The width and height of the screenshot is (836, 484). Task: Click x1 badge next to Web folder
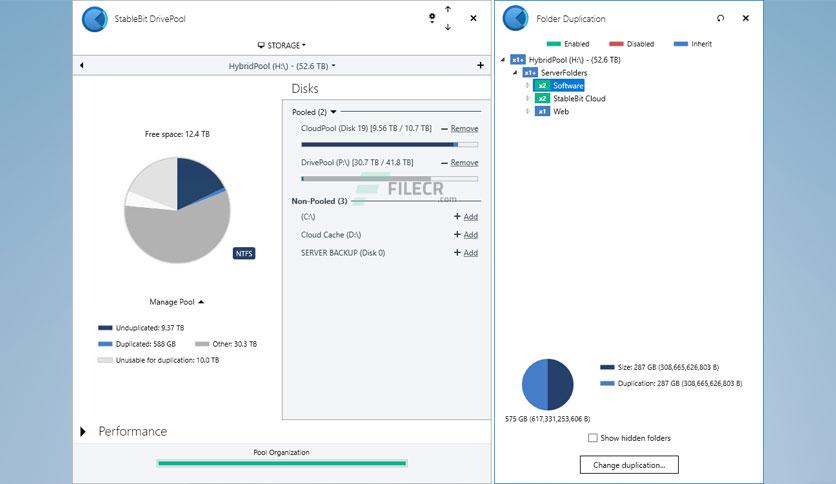click(542, 111)
